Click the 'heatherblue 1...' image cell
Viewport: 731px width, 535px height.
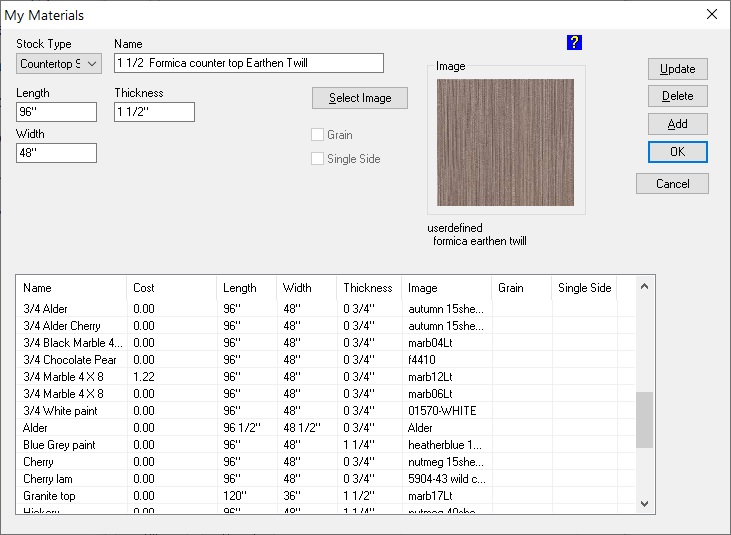pyautogui.click(x=445, y=445)
